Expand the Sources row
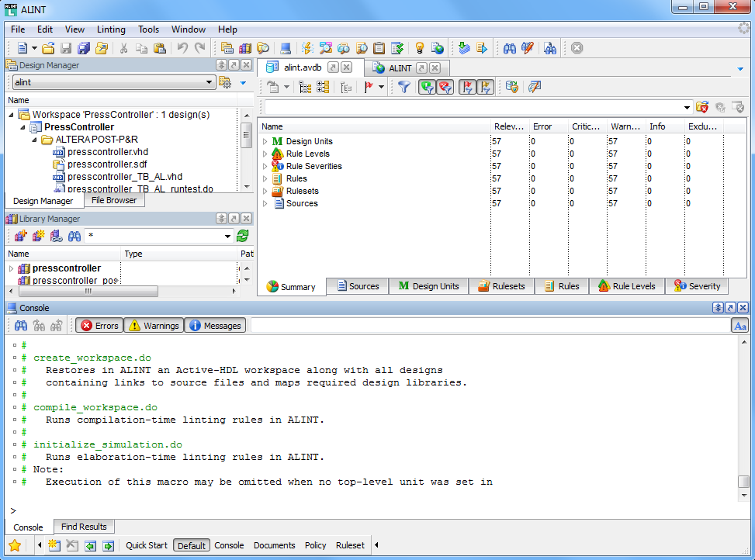755x560 pixels. [x=265, y=203]
